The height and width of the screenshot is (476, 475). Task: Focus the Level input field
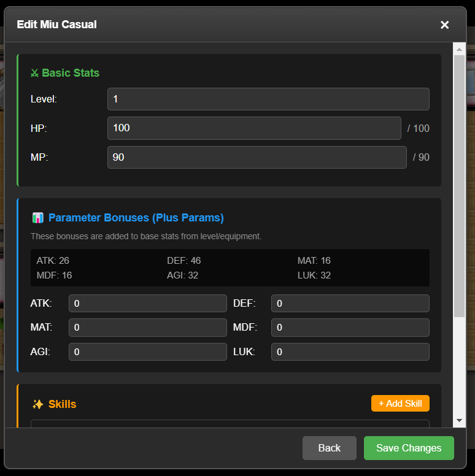coord(268,99)
